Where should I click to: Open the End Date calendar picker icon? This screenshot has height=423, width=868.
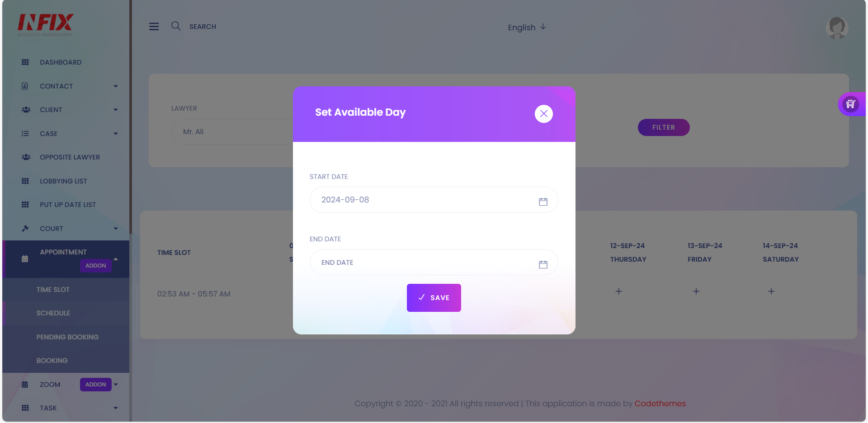click(543, 264)
